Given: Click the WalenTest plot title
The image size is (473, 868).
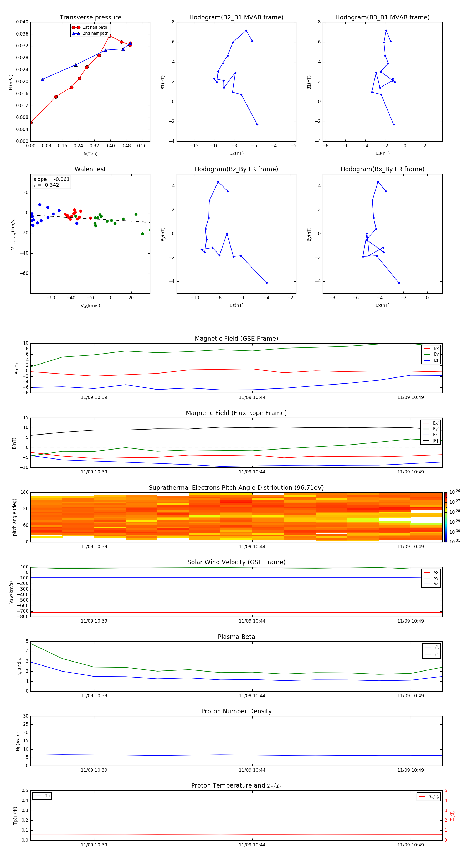Looking at the screenshot, I should click(x=90, y=169).
